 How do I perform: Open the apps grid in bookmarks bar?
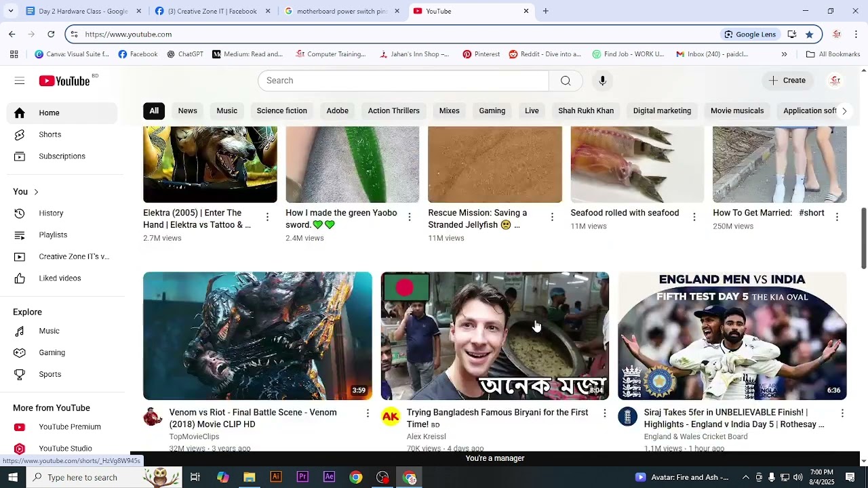(x=14, y=54)
